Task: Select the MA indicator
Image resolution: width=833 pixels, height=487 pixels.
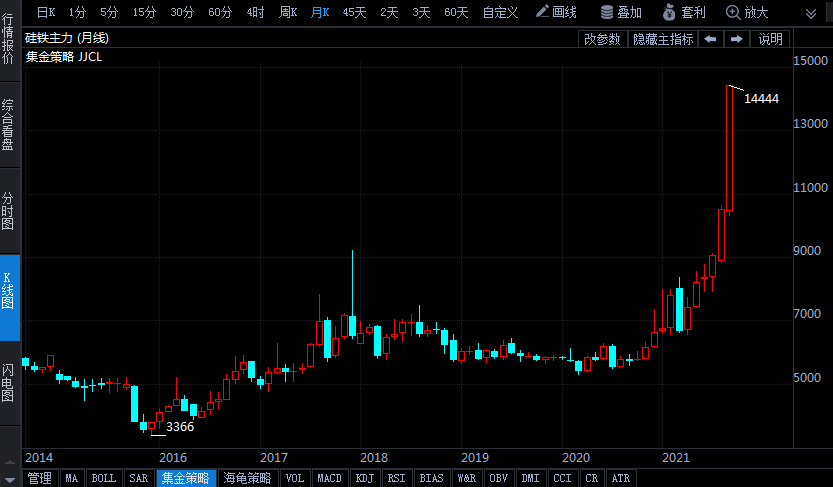Action: coord(72,478)
